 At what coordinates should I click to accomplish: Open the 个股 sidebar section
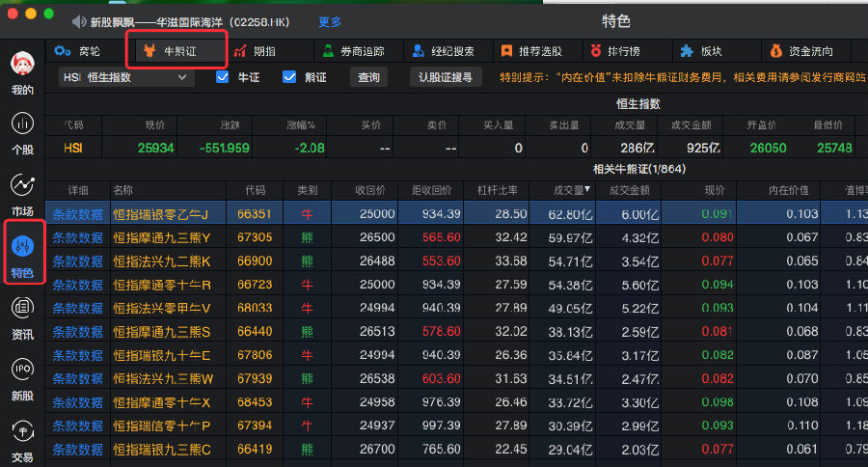tap(23, 133)
